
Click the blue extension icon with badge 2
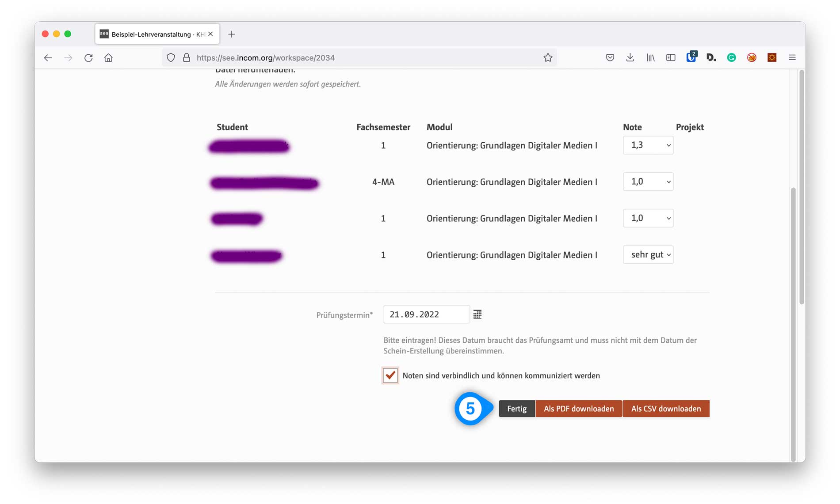(x=691, y=57)
